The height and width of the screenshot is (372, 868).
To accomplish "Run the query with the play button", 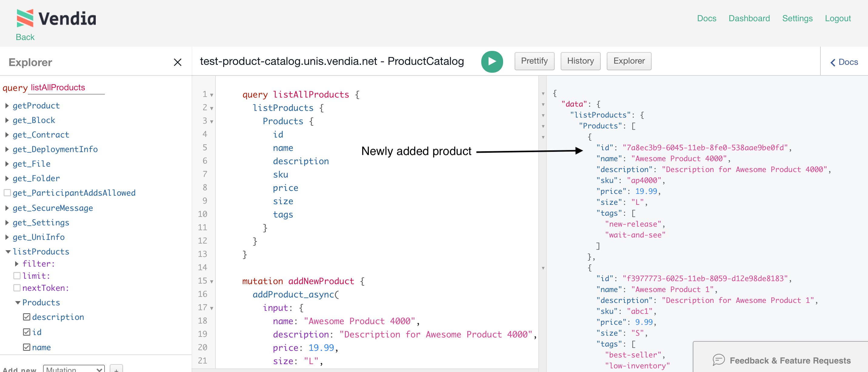I will (x=492, y=61).
